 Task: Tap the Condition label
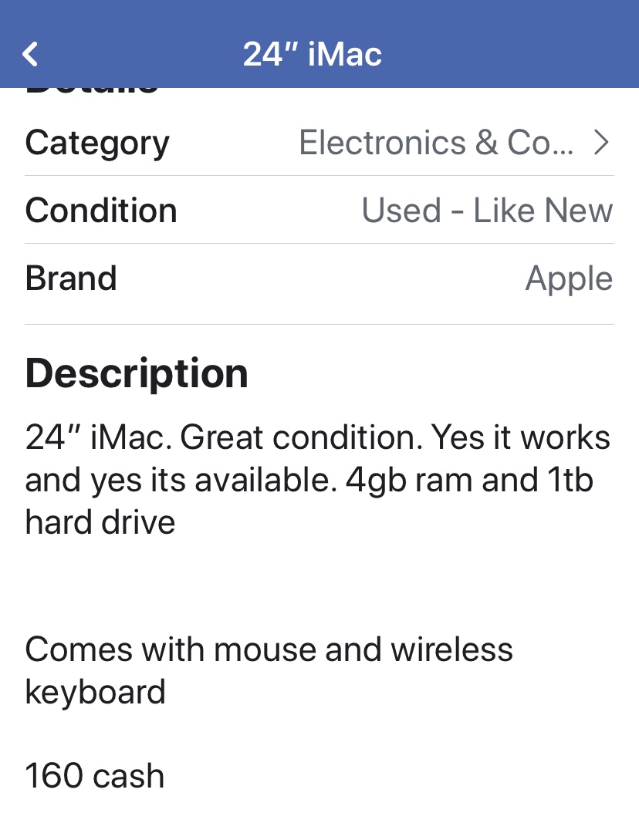coord(101,211)
